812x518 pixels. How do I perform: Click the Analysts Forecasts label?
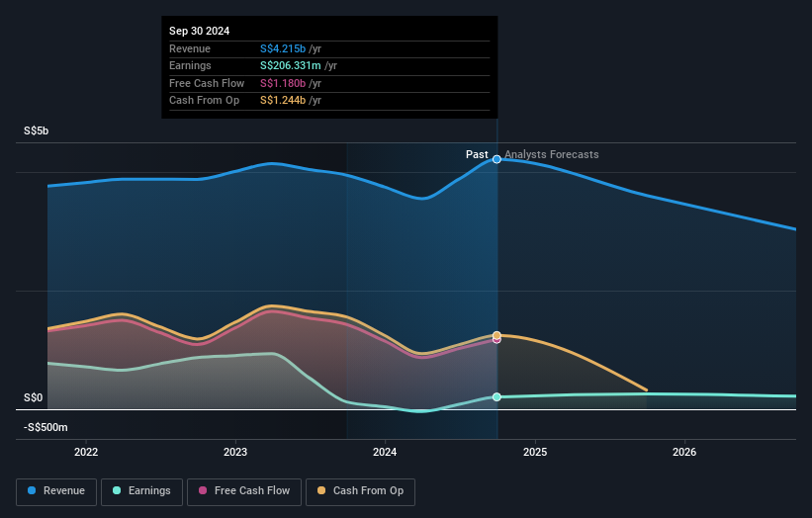552,155
